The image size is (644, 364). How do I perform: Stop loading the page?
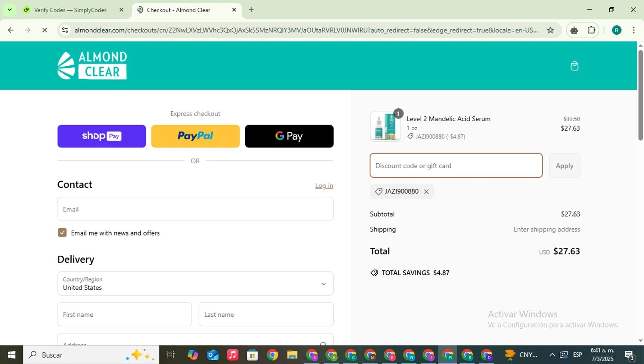click(x=44, y=30)
